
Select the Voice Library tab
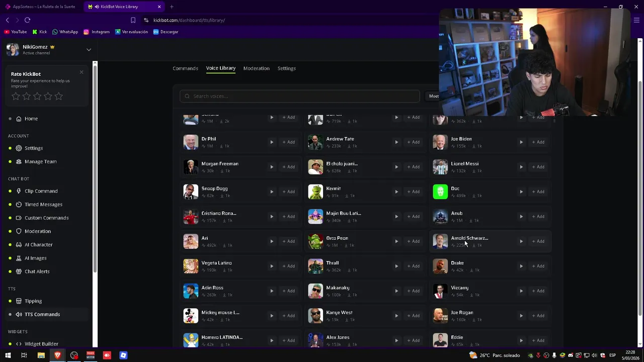[x=221, y=68]
